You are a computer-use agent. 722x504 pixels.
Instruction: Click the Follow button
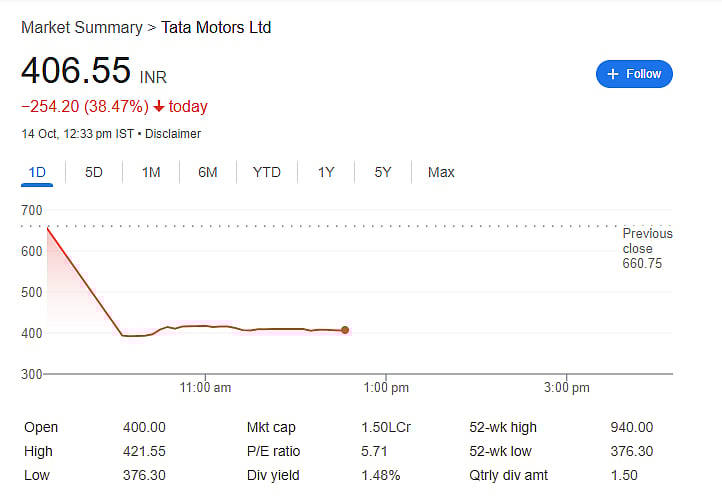634,74
